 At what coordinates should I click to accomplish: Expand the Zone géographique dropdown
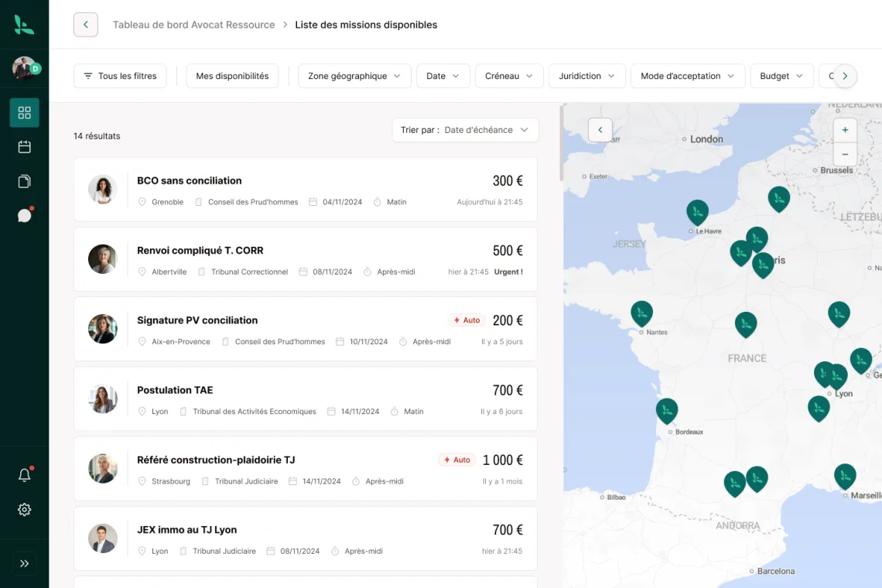click(354, 76)
